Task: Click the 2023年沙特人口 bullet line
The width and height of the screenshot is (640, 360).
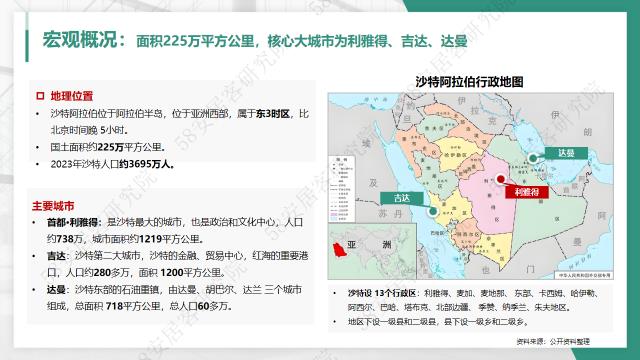Action: point(113,164)
